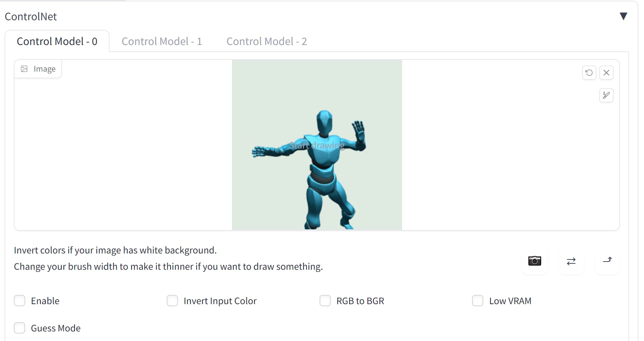This screenshot has height=341, width=644.
Task: Click the picture icon beside the Image label
Action: [24, 69]
